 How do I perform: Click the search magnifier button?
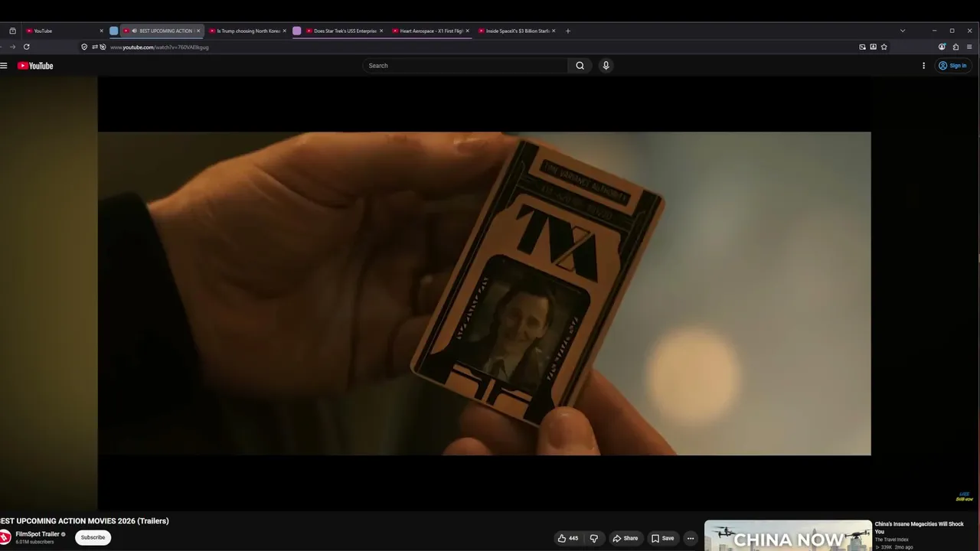580,66
